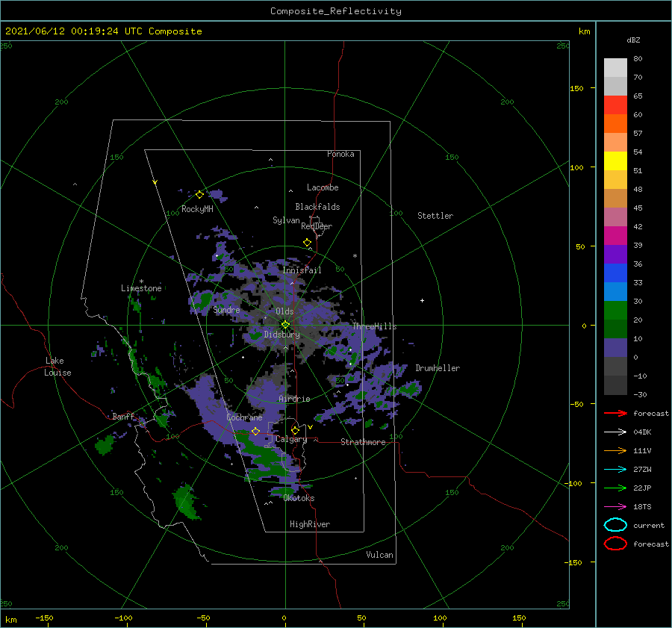Viewport: 672px width, 628px height.
Task: Click the Banff town label
Action: tap(123, 416)
